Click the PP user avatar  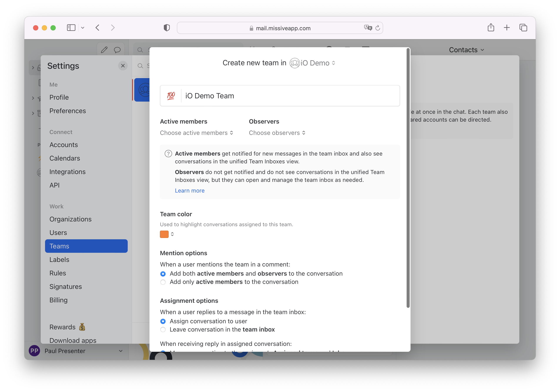(34, 351)
